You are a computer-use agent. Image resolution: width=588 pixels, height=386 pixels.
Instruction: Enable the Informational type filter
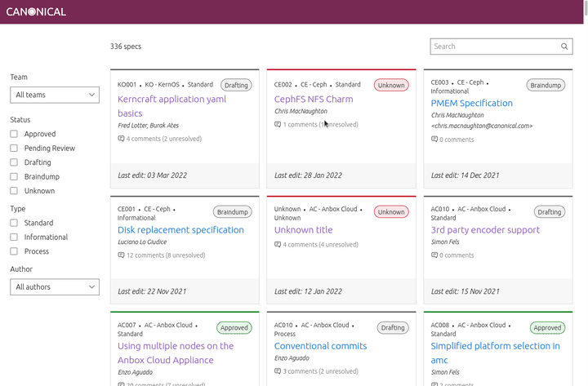pyautogui.click(x=14, y=237)
